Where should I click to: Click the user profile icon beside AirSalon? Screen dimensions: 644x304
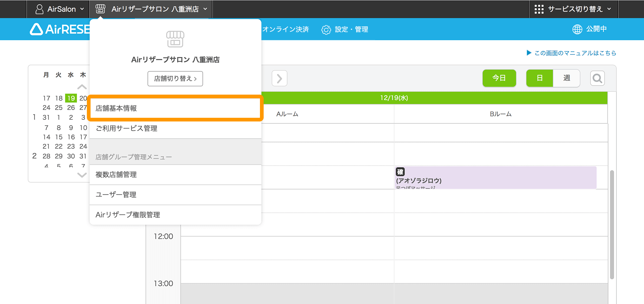39,9
